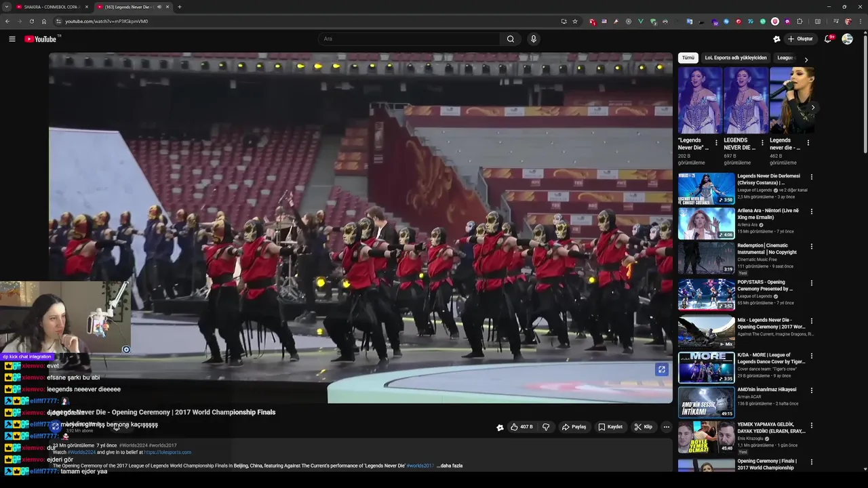This screenshot has height=488, width=868.
Task: Save the video with Kaydet
Action: 610,427
